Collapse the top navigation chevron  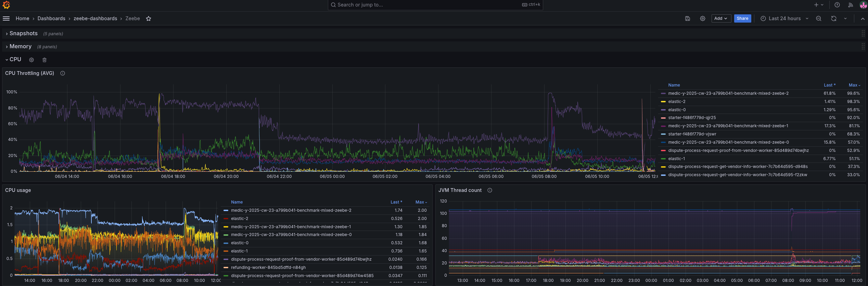(863, 18)
